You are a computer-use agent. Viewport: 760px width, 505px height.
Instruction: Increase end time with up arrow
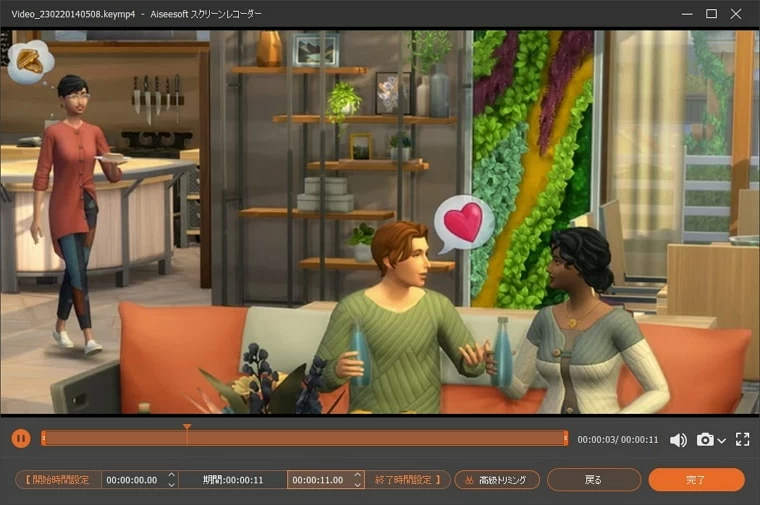click(x=357, y=475)
